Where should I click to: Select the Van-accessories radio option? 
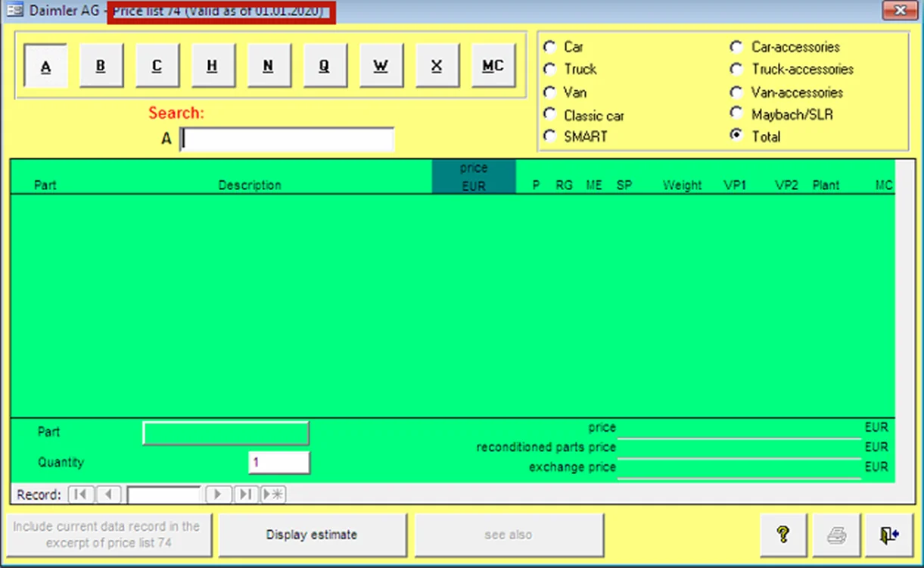tap(736, 92)
